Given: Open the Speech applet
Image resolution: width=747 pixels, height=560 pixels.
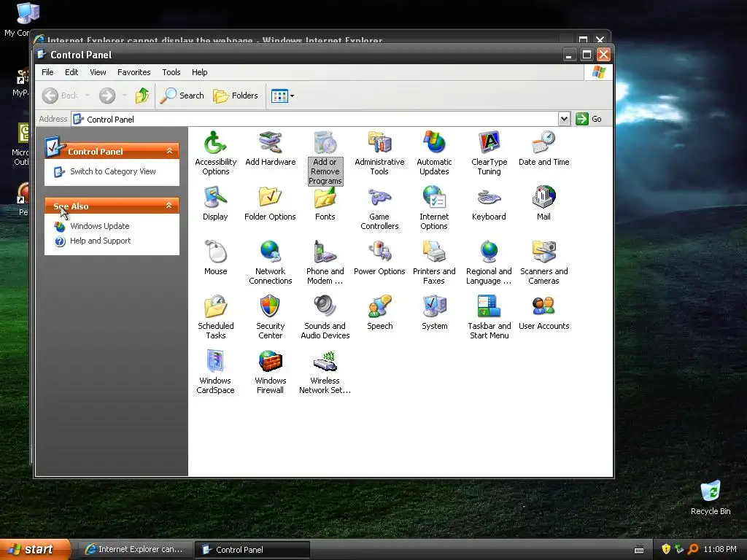Looking at the screenshot, I should pyautogui.click(x=379, y=307).
